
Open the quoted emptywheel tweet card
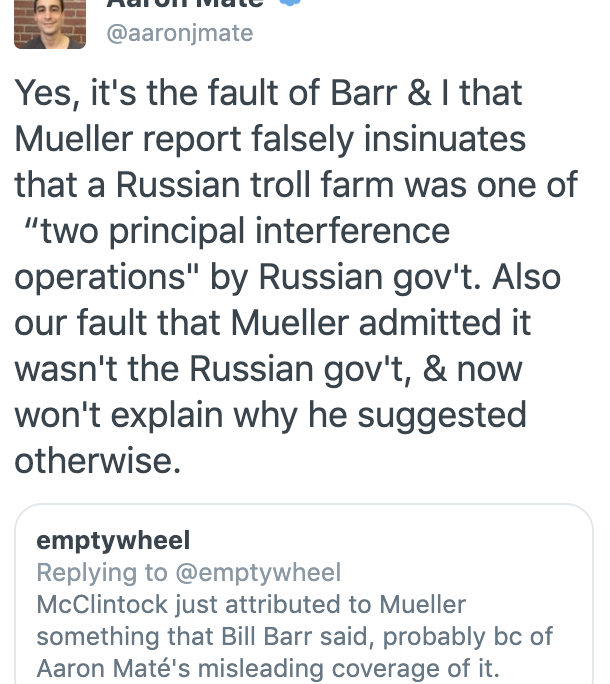coord(304,594)
